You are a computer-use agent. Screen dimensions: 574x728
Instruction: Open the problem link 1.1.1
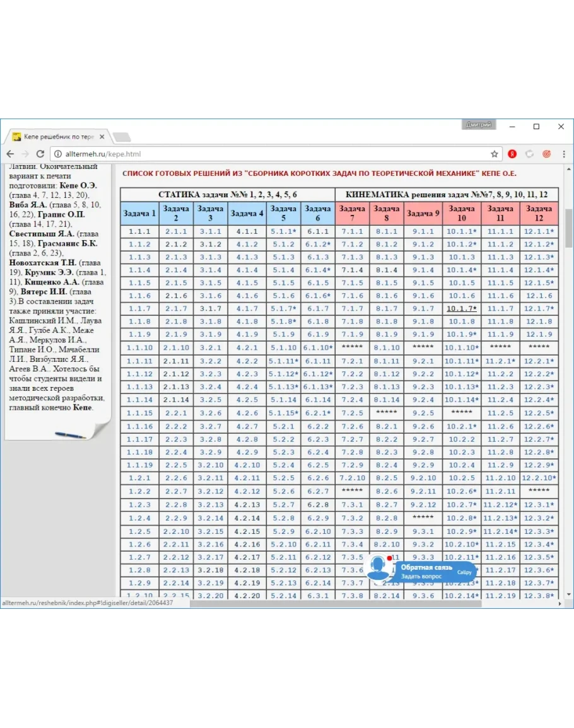coord(139,231)
